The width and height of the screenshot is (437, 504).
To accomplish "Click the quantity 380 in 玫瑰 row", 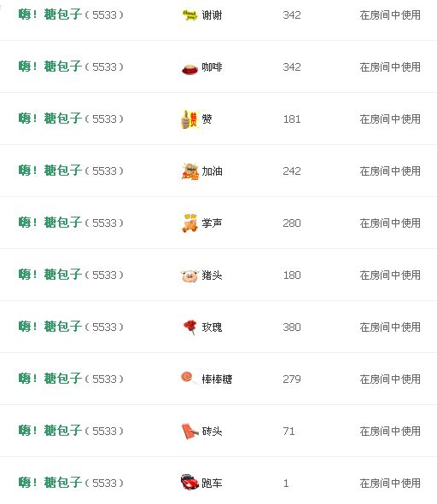I will point(292,327).
